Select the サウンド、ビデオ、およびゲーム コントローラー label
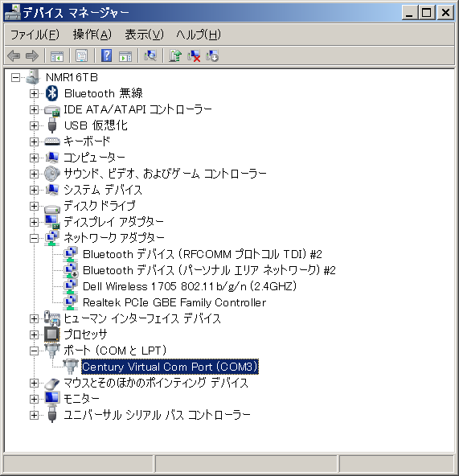 [x=165, y=174]
